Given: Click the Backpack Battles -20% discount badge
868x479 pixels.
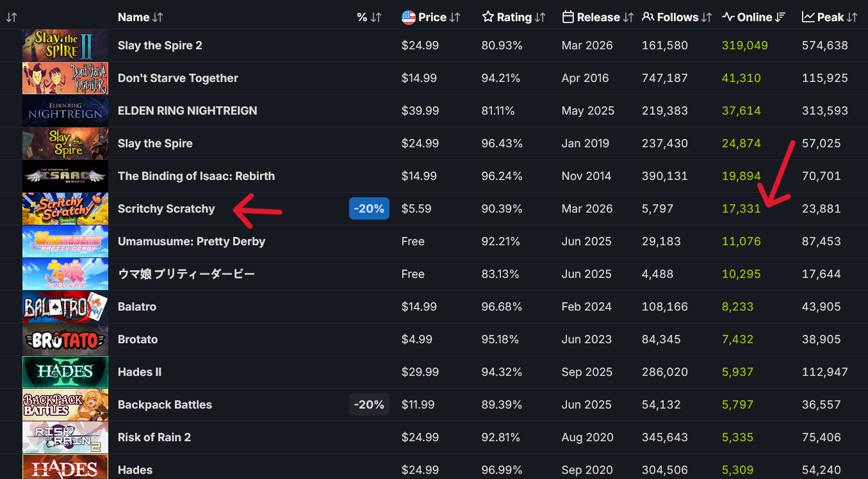Looking at the screenshot, I should [369, 405].
